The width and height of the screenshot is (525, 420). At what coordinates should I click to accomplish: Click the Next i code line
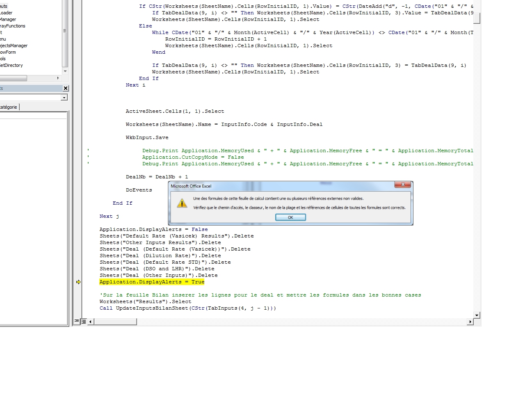tap(135, 85)
